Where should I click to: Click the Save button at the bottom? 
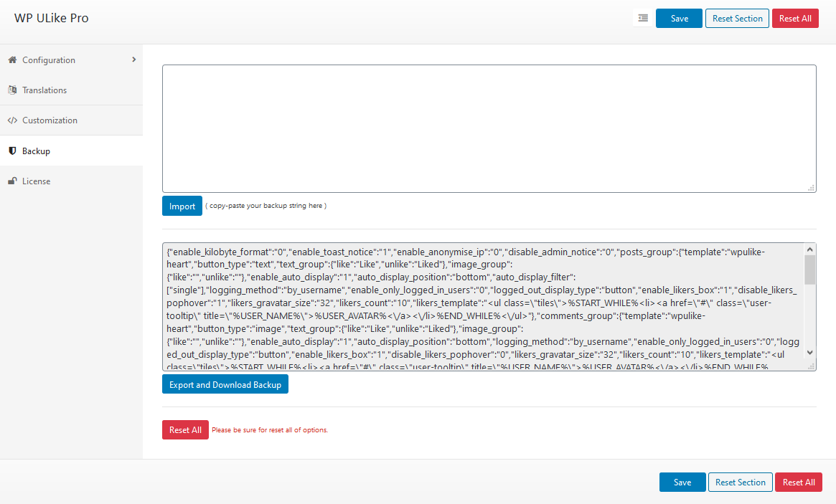tap(682, 482)
